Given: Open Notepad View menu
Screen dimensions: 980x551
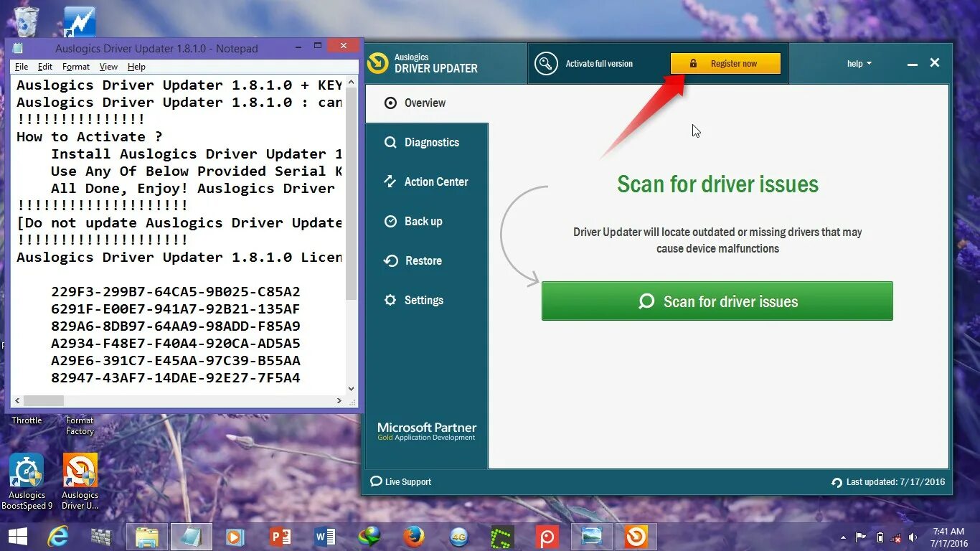Looking at the screenshot, I should point(108,67).
